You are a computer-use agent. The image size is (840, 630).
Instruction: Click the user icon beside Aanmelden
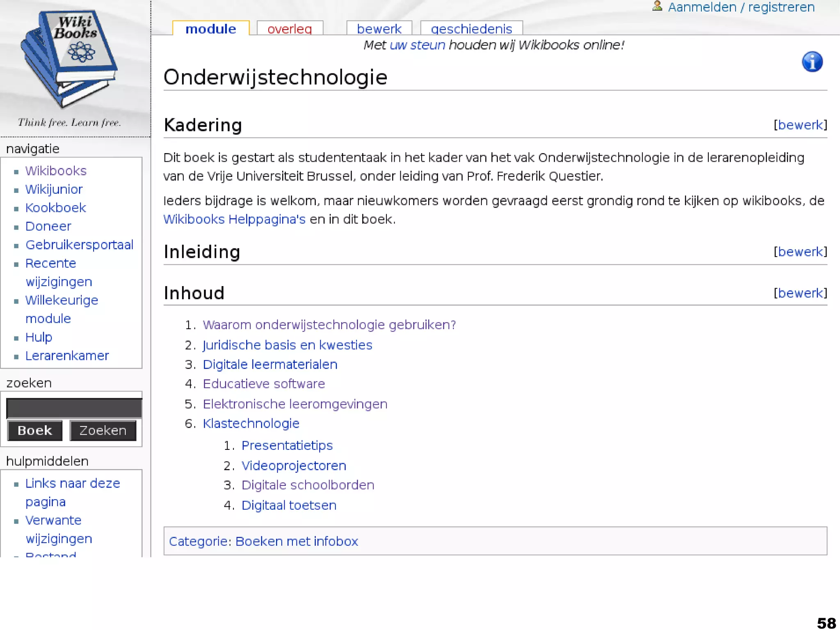coord(657,6)
